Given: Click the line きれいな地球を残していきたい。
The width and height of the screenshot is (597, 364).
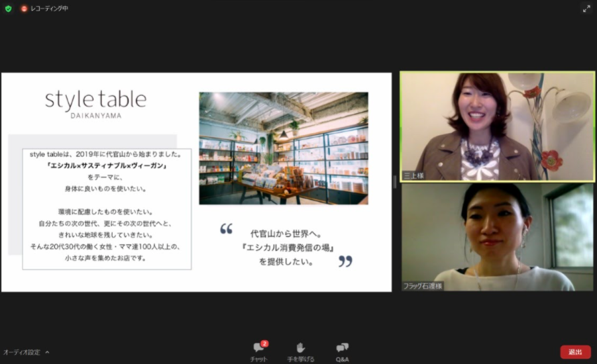Looking at the screenshot, I should pos(106,235).
